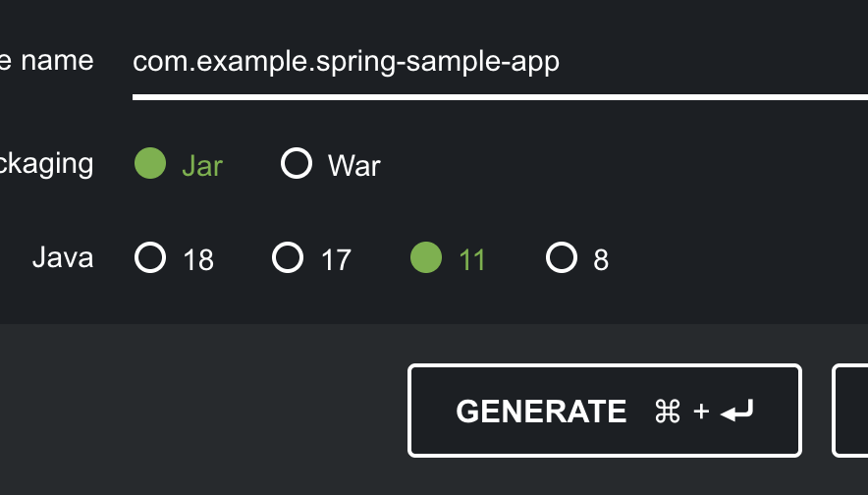The image size is (868, 495).
Task: Click the green Jar label text
Action: point(202,166)
